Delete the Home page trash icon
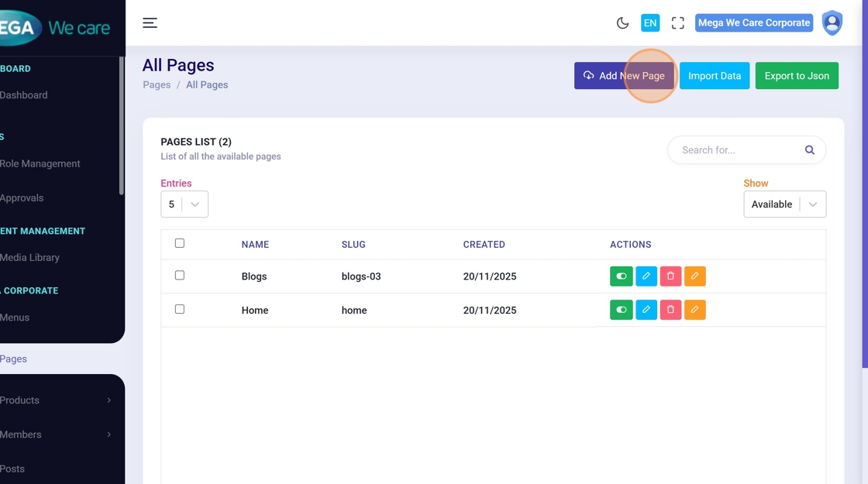 [670, 311]
